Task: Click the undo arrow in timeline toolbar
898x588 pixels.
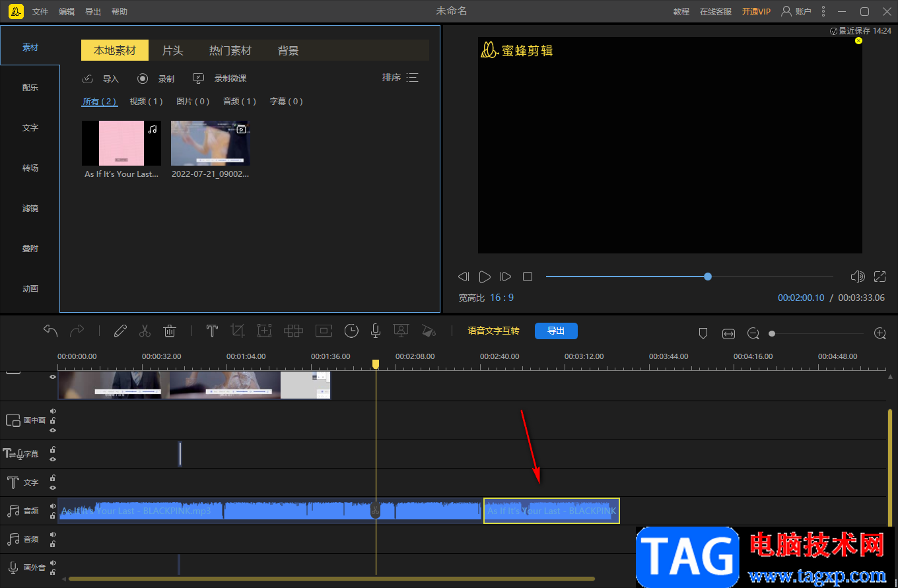Action: click(x=51, y=331)
